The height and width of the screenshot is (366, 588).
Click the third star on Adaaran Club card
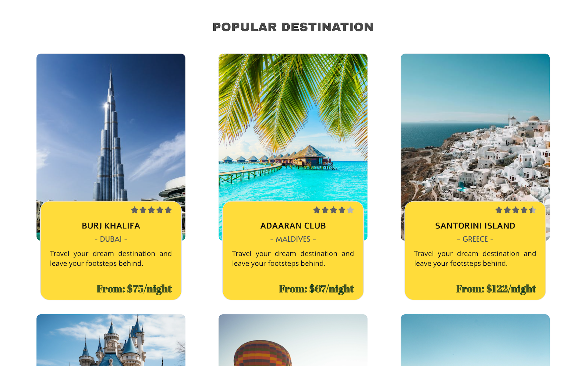pyautogui.click(x=334, y=210)
